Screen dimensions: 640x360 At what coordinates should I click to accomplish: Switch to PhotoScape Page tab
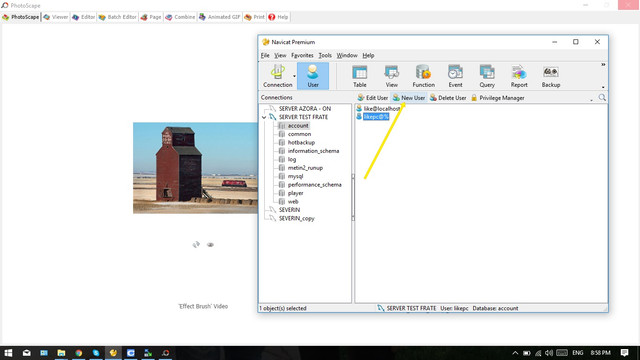pos(151,17)
